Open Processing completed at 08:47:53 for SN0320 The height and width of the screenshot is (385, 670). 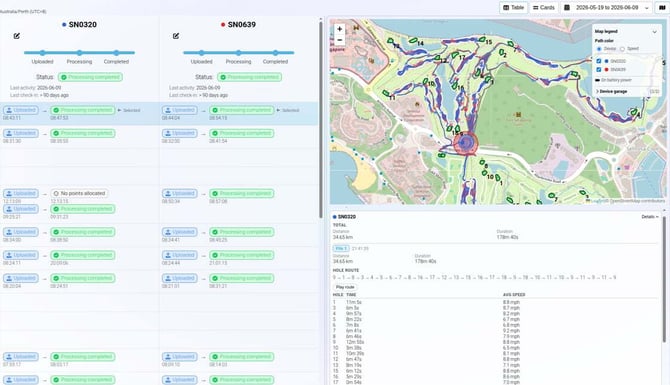83,110
